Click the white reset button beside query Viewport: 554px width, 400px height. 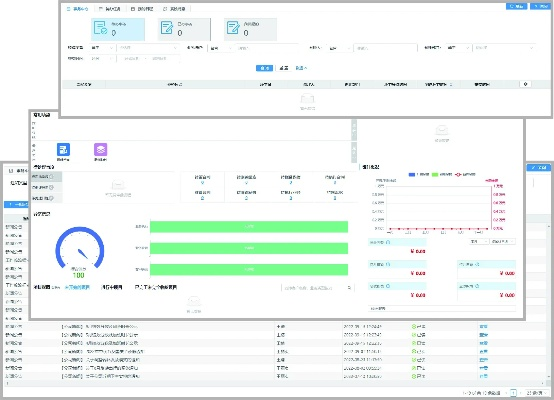click(284, 68)
